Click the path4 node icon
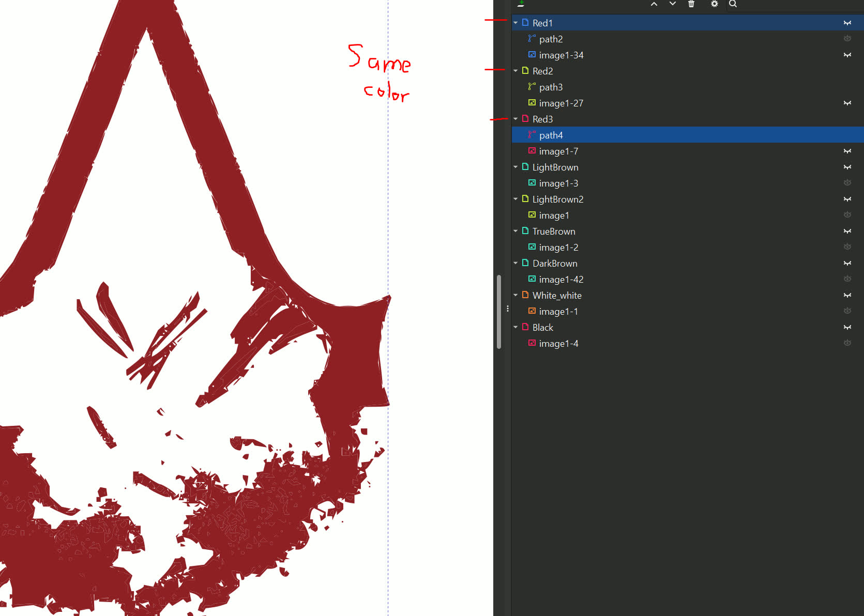This screenshot has height=616, width=864. pos(532,134)
